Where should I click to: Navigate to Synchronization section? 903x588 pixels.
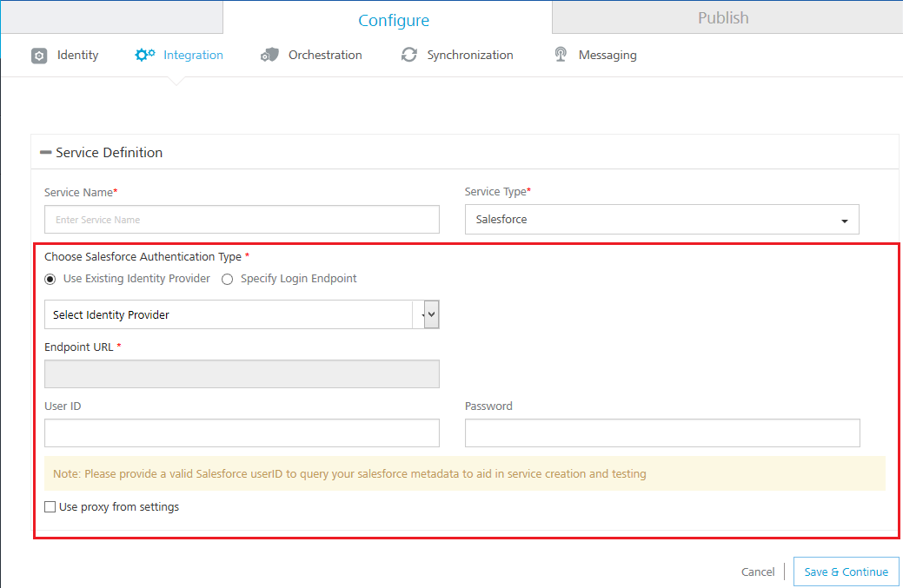click(470, 55)
